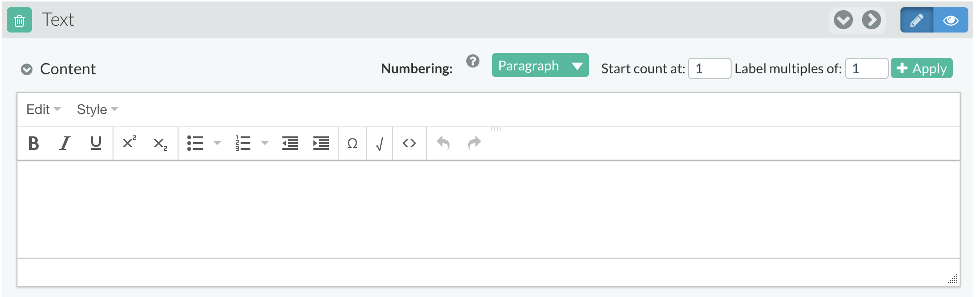Switch to edit mode with pencil icon
The image size is (980, 297).
[x=917, y=20]
